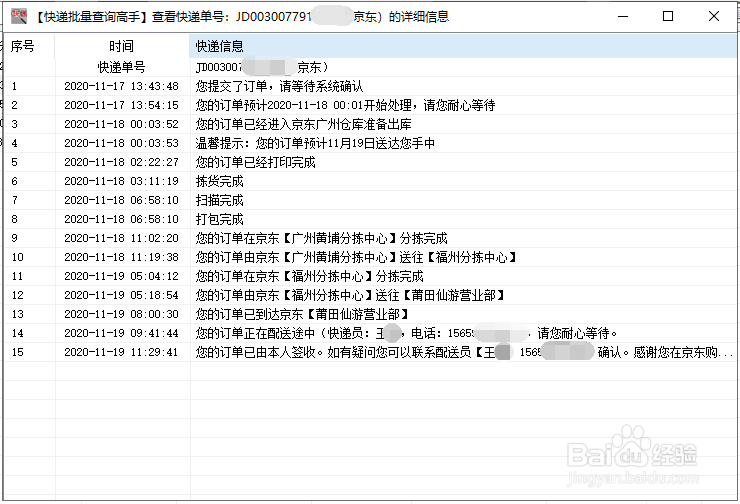
Task: Minimize the tracking details window
Action: click(x=623, y=17)
